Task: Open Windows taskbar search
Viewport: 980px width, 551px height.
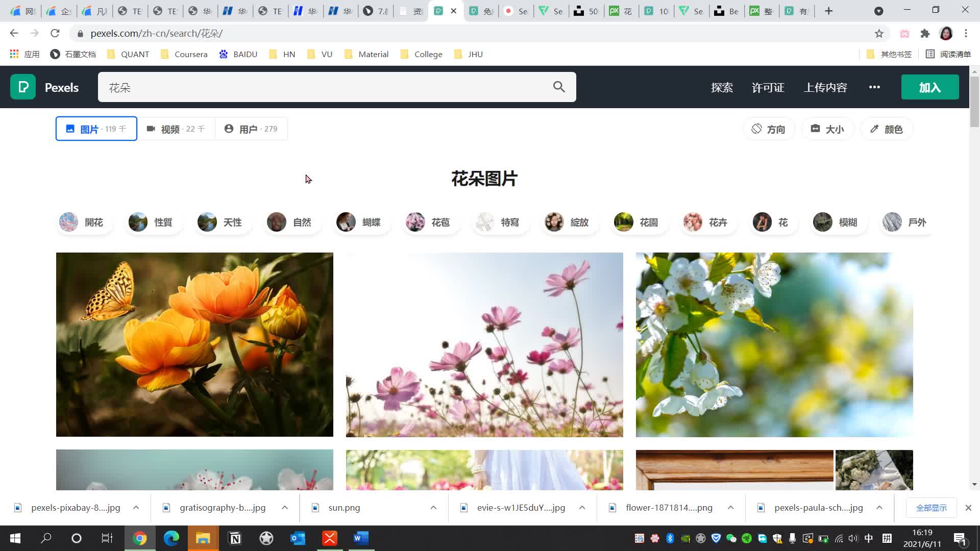Action: pyautogui.click(x=46, y=538)
